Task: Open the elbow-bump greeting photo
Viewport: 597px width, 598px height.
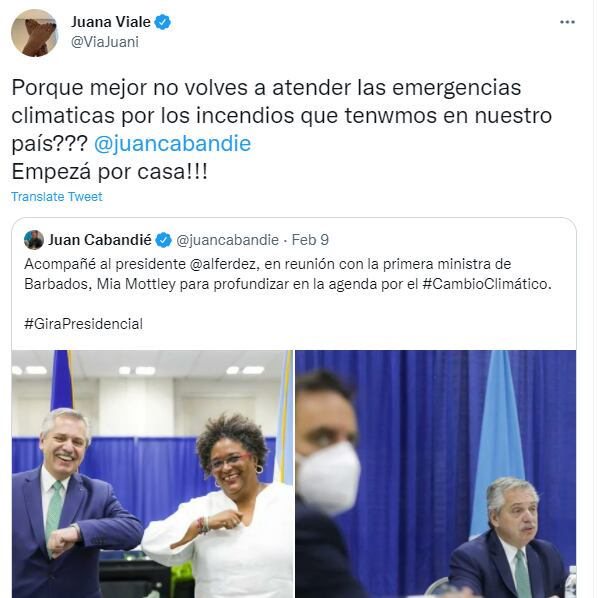Action: (x=152, y=474)
